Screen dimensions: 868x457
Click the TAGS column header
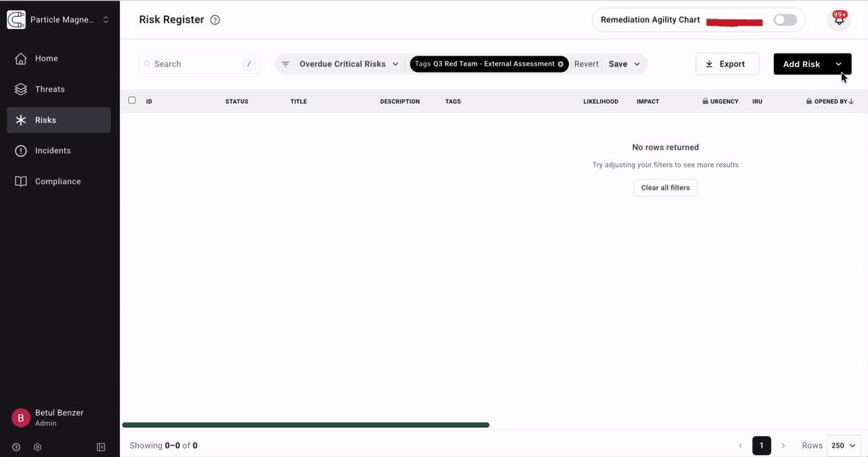coord(453,101)
